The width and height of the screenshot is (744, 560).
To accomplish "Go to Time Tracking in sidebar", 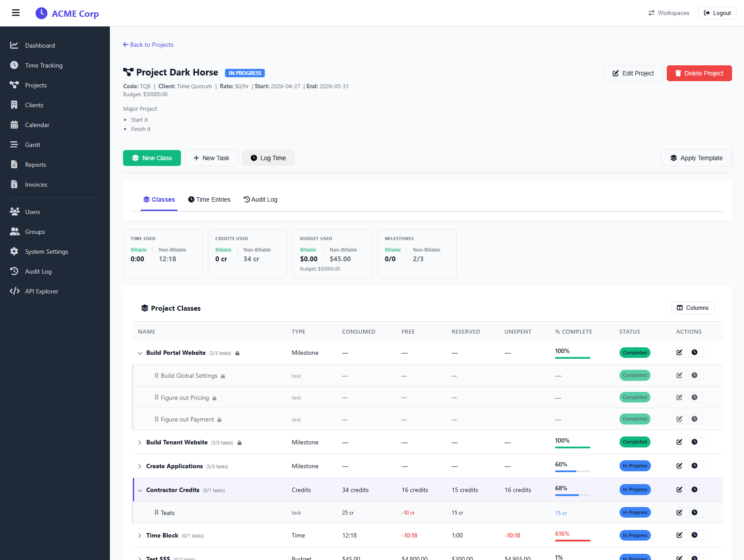I will click(55, 65).
